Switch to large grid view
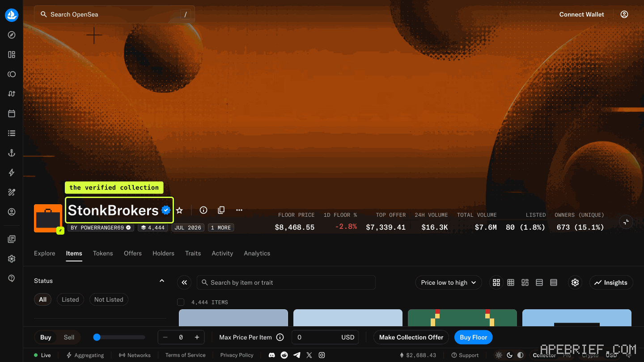 (496, 282)
